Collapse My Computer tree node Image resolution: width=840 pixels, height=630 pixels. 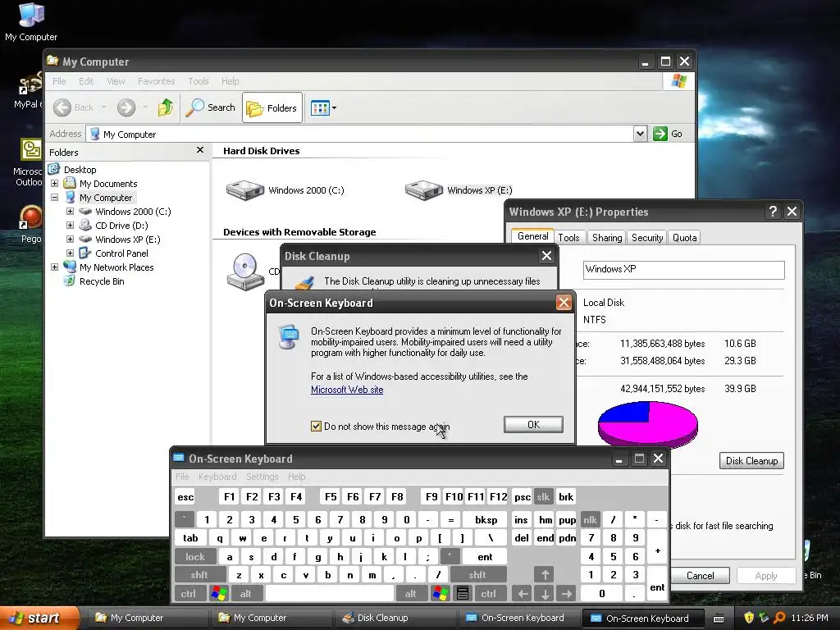(x=54, y=197)
